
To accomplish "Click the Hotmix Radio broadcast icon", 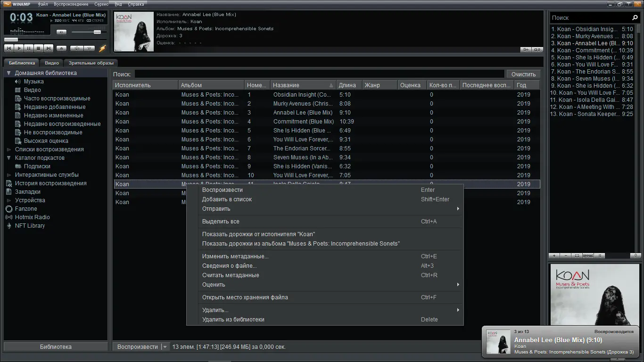I will pyautogui.click(x=8, y=217).
